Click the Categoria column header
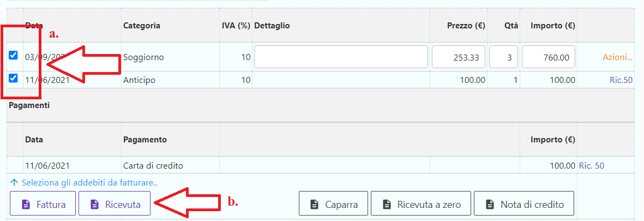644x221 pixels. click(x=142, y=26)
